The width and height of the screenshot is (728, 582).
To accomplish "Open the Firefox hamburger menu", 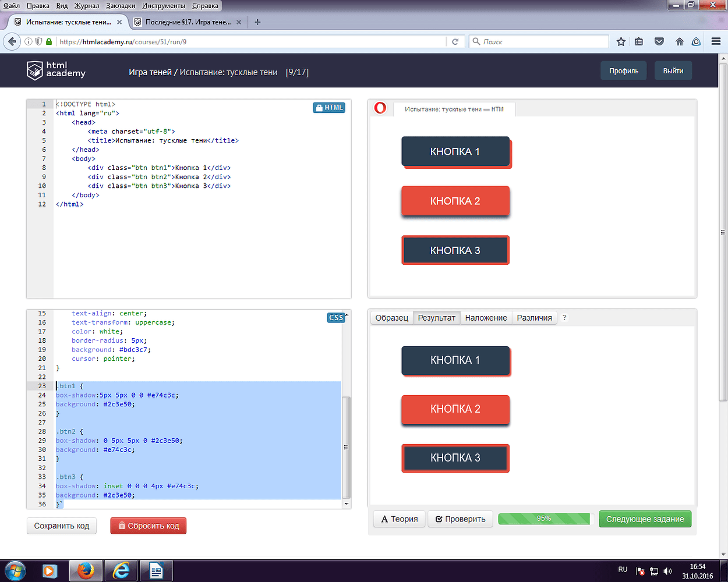I will coord(716,42).
